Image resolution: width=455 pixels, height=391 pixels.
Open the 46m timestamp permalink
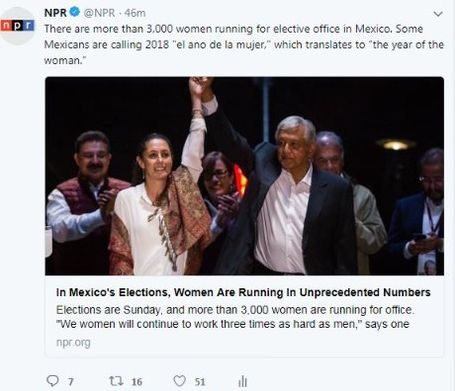135,13
